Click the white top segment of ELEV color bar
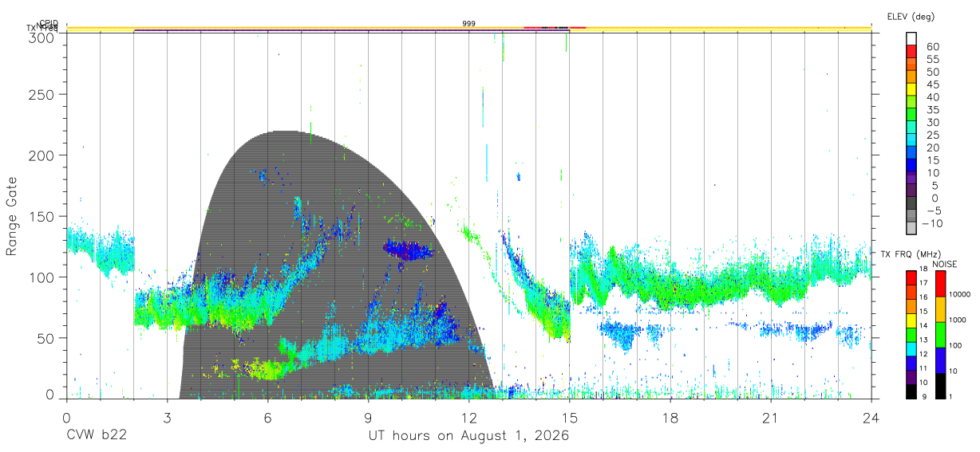 point(912,39)
